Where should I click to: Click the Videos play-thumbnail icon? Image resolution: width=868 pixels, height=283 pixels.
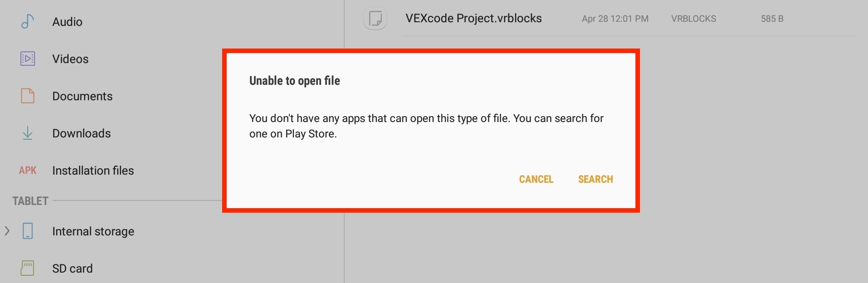27,59
